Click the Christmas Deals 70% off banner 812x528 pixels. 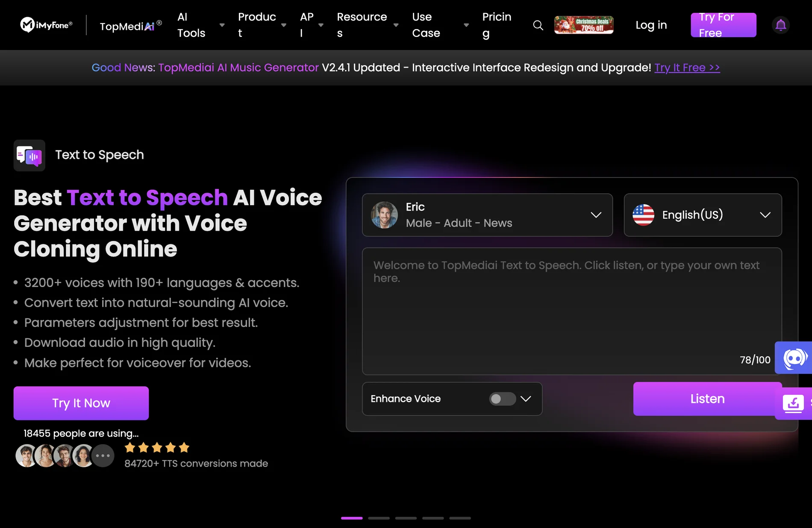pos(584,25)
